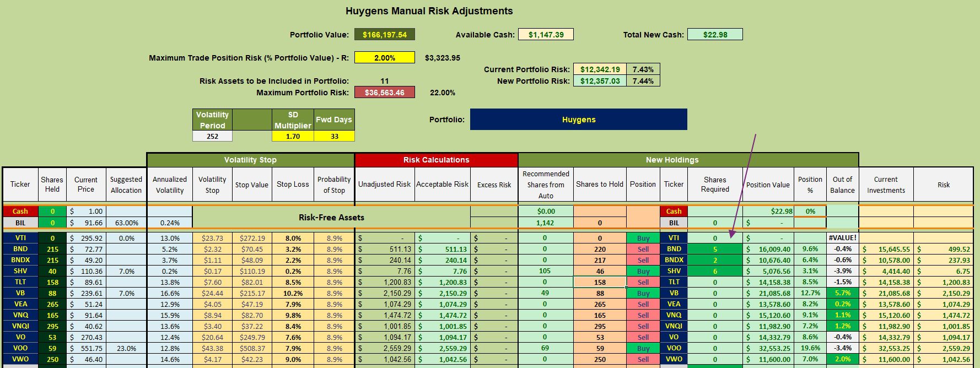This screenshot has height=368, width=980.
Task: Edit the Maximum Trade Position Risk 2.00% cell
Action: [x=385, y=58]
